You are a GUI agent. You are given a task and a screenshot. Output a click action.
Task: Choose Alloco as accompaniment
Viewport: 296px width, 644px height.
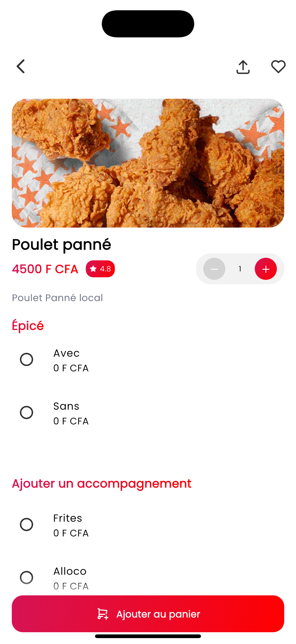pos(27,577)
